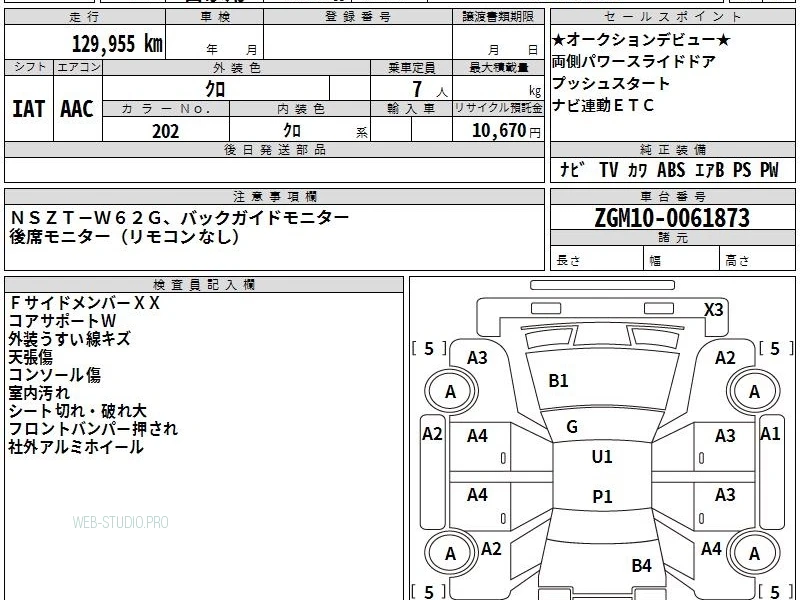800x600 pixels.
Task: Select the 外装色 header
Action: 237,68
